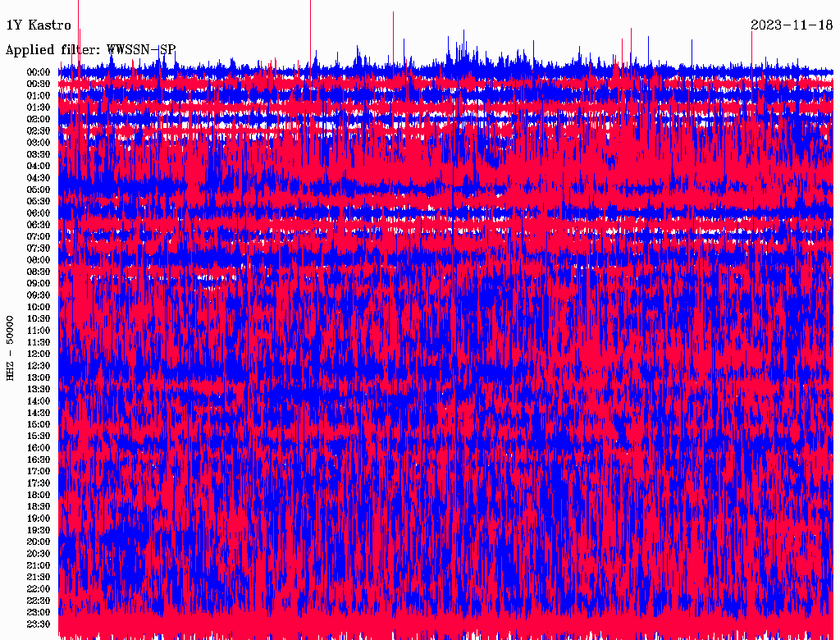Select the date label 2023-11-18

pyautogui.click(x=792, y=25)
